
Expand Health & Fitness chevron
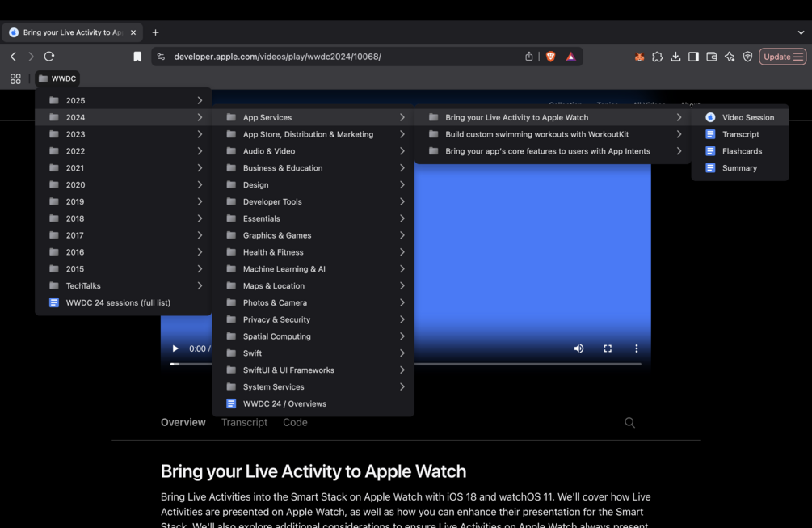click(x=402, y=252)
